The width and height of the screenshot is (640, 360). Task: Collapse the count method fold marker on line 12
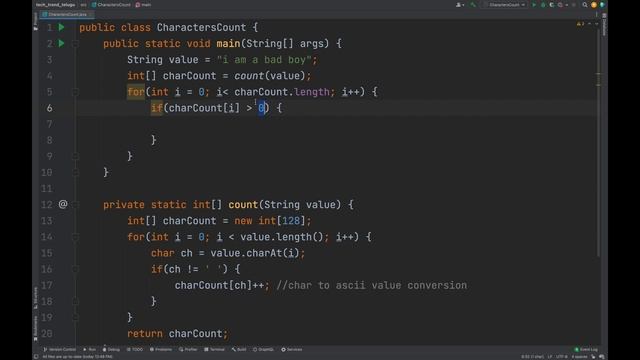click(76, 204)
